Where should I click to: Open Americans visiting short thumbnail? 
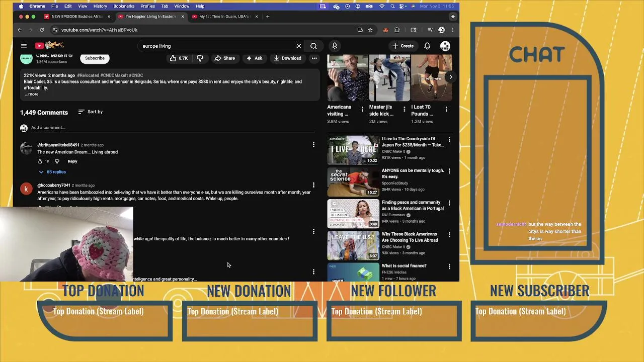click(347, 78)
